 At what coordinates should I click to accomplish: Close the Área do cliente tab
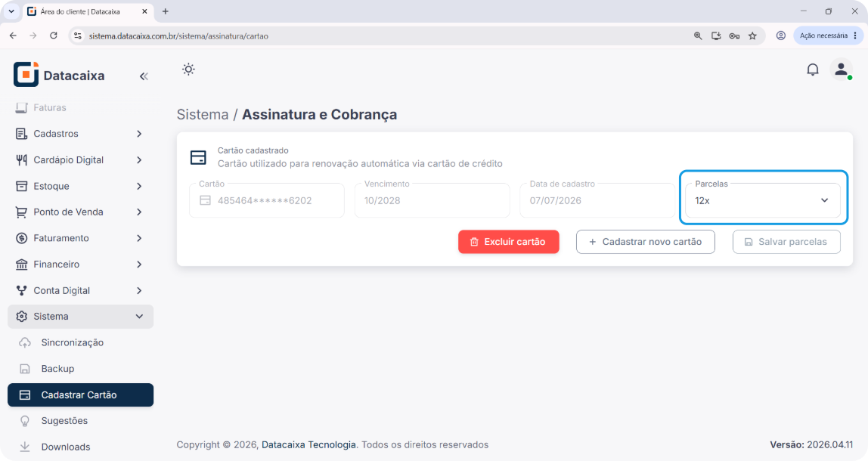(144, 11)
